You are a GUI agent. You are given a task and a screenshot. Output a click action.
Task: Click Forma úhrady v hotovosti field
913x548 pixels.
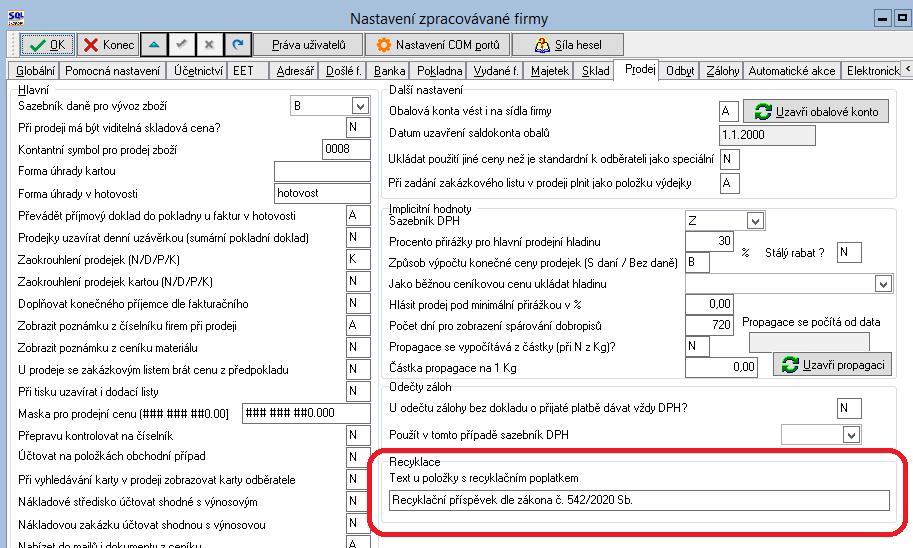[322, 193]
